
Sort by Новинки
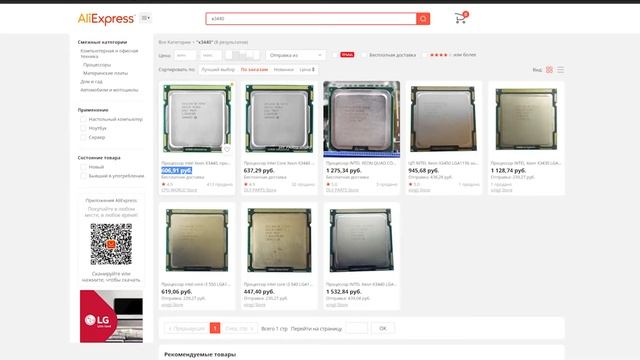point(284,70)
